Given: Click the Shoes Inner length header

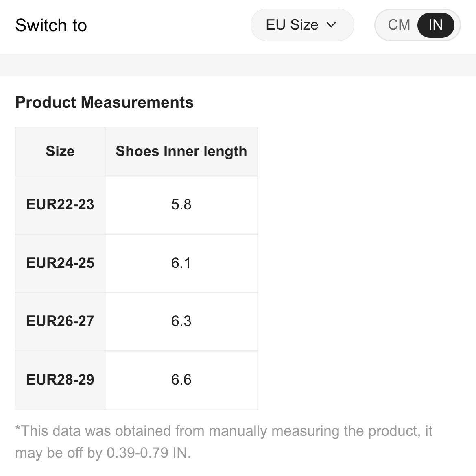Looking at the screenshot, I should [181, 151].
